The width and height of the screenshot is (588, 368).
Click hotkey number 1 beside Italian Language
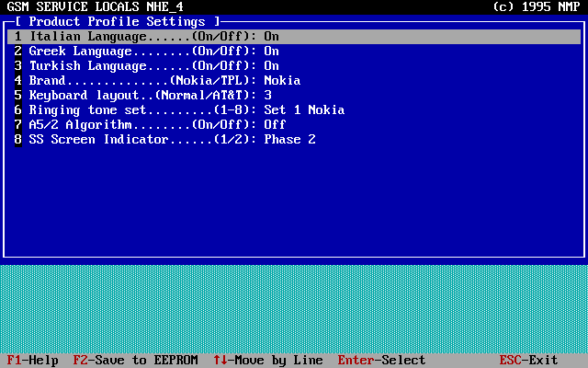coord(17,37)
